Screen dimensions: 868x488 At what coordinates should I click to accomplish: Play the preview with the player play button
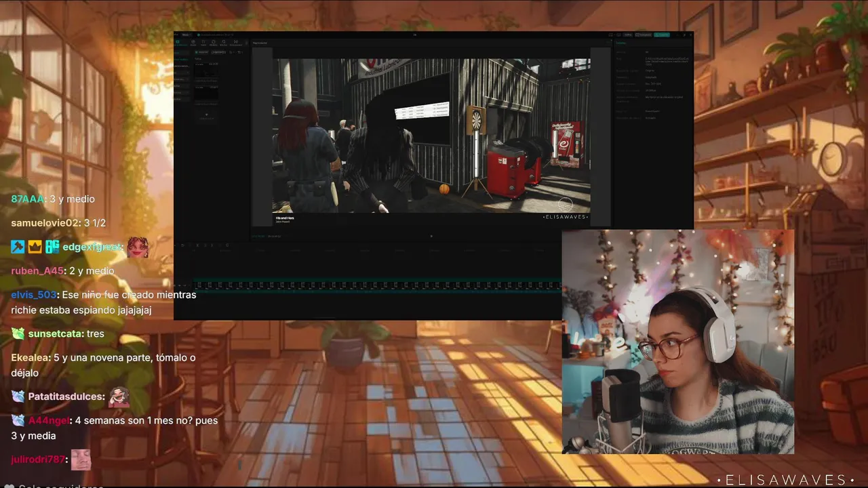431,236
